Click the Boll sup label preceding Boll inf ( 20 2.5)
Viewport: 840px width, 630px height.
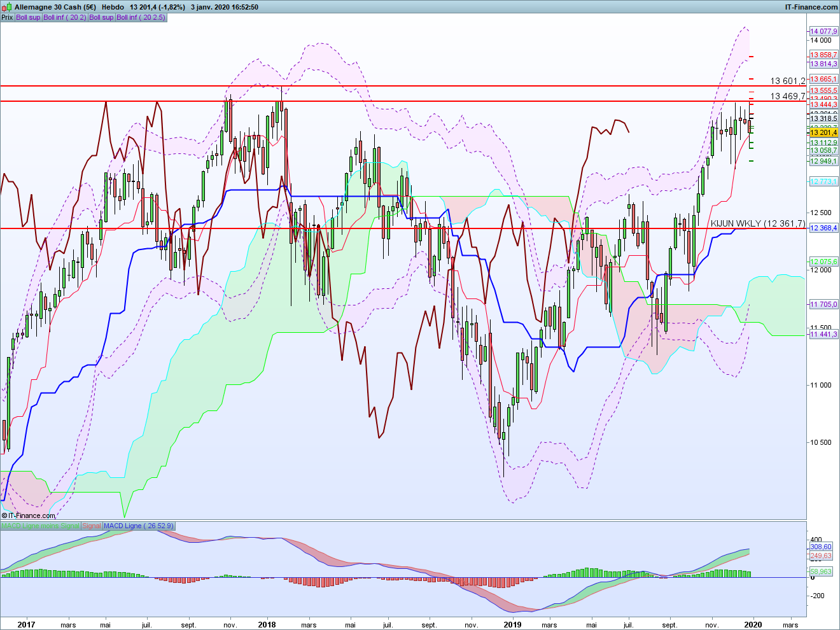click(x=102, y=17)
